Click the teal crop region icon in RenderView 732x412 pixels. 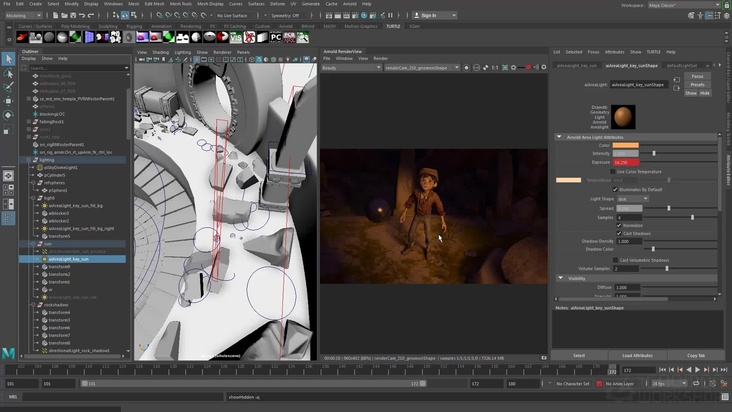505,68
